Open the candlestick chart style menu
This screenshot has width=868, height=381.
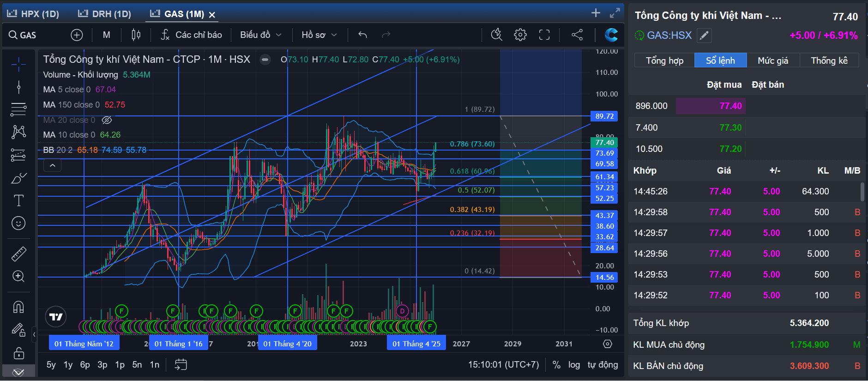[136, 35]
